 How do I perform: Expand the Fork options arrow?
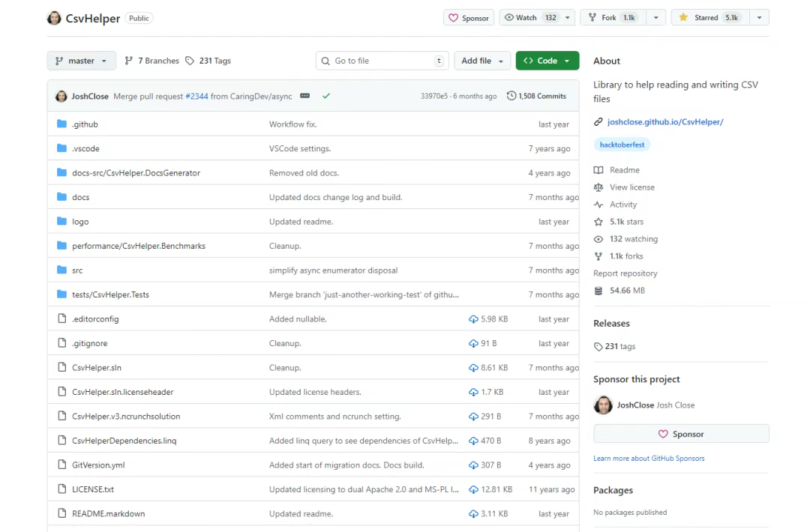click(x=655, y=17)
